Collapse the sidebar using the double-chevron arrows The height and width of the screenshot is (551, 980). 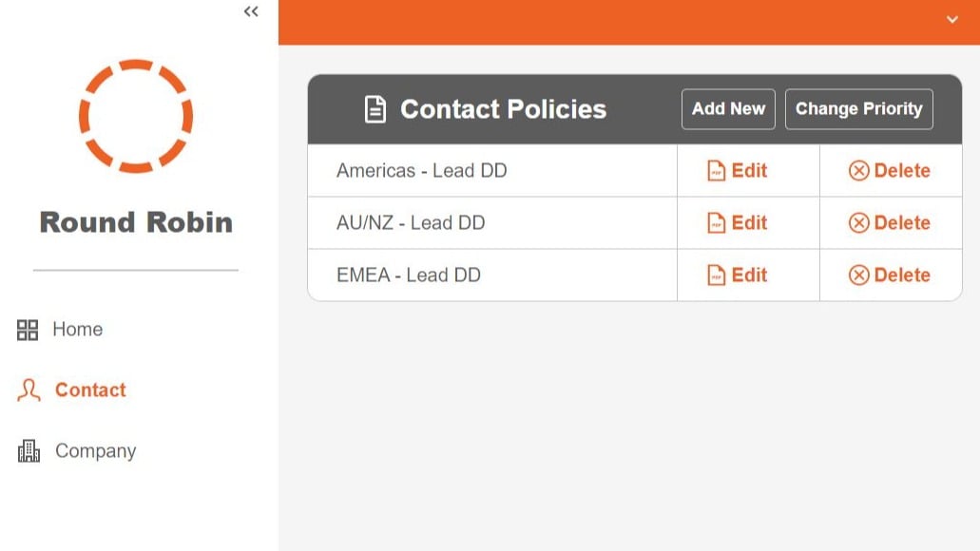(x=250, y=11)
